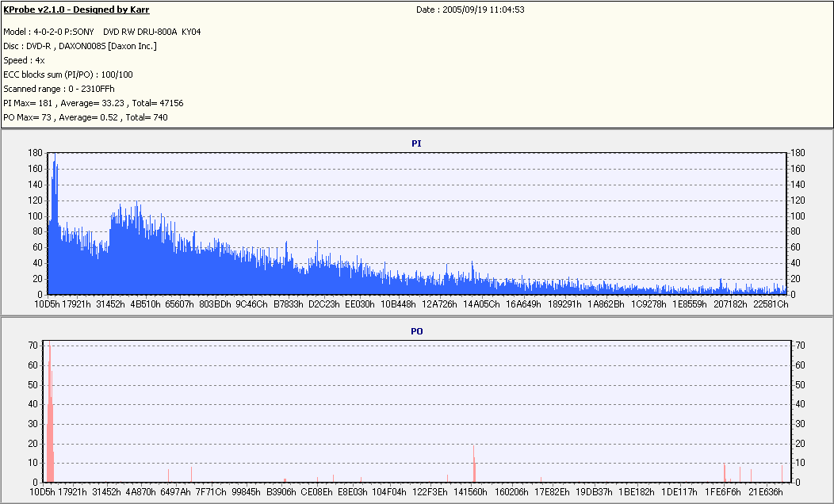This screenshot has height=504, width=834.
Task: Click PI axis label 803BDh
Action: [215, 304]
